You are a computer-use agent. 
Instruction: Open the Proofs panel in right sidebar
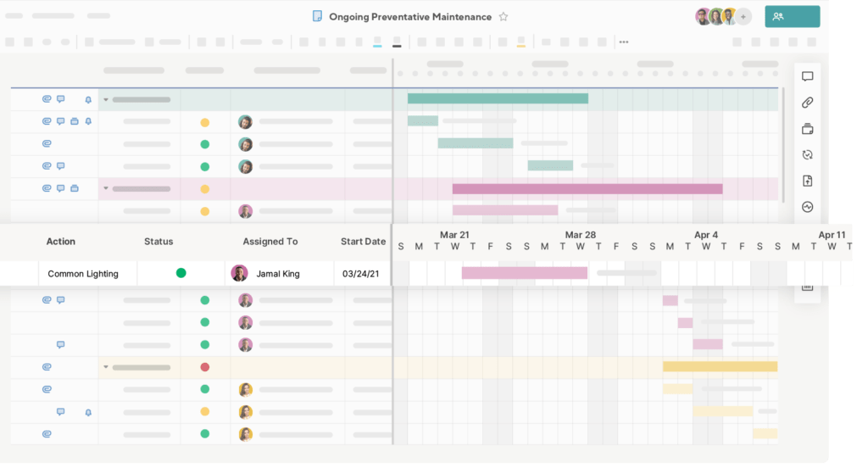(x=807, y=129)
